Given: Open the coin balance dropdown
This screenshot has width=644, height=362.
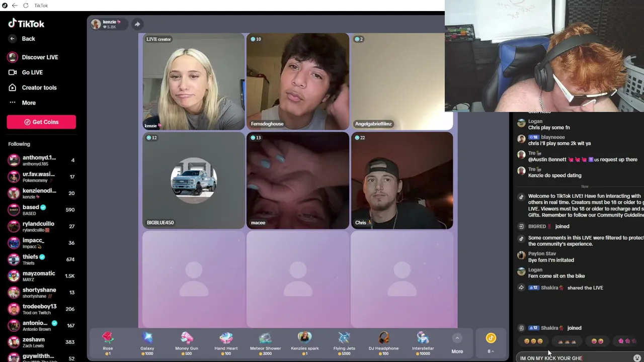Looking at the screenshot, I should point(491,344).
